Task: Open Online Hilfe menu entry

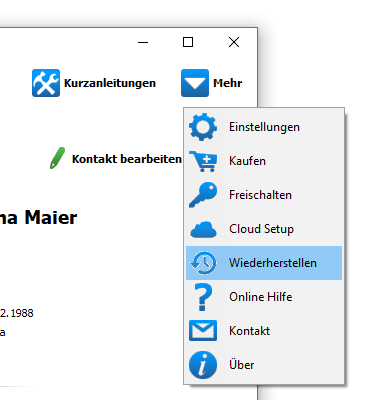Action: pos(264,297)
